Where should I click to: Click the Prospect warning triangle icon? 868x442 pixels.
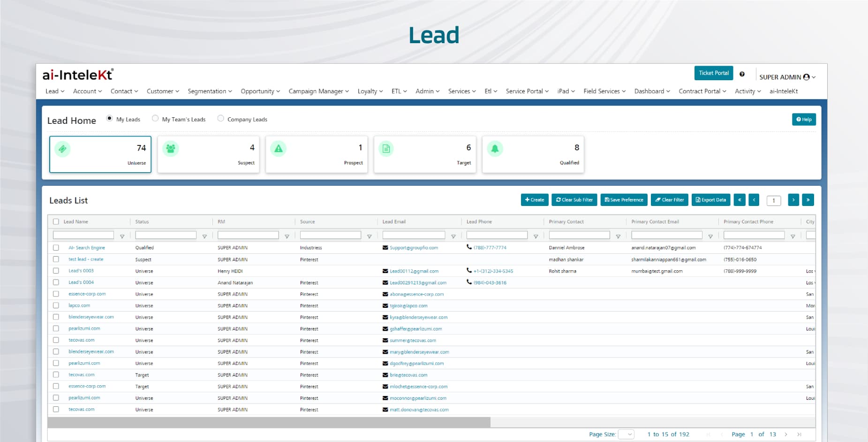point(279,149)
